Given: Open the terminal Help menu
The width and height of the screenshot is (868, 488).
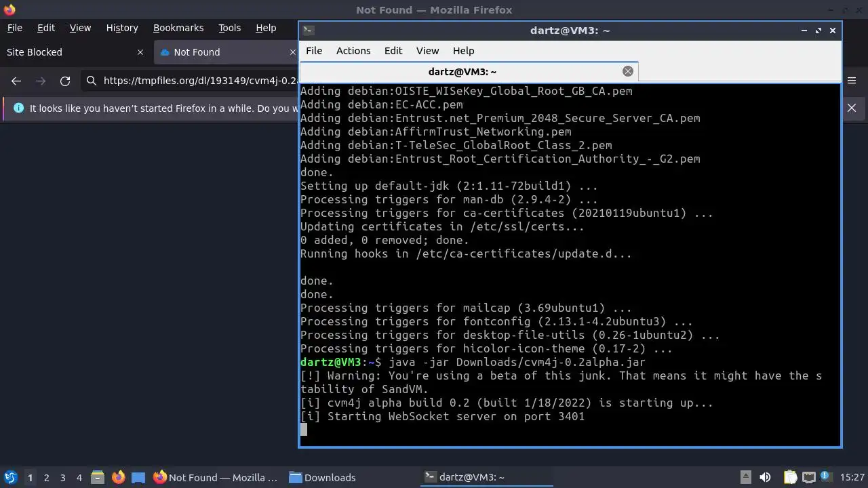Looking at the screenshot, I should [463, 51].
